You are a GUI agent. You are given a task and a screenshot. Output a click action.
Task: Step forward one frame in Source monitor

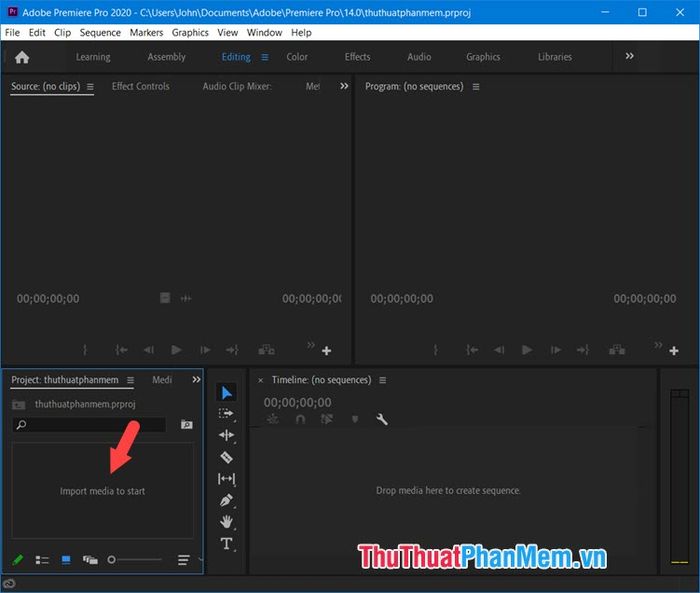(x=205, y=350)
